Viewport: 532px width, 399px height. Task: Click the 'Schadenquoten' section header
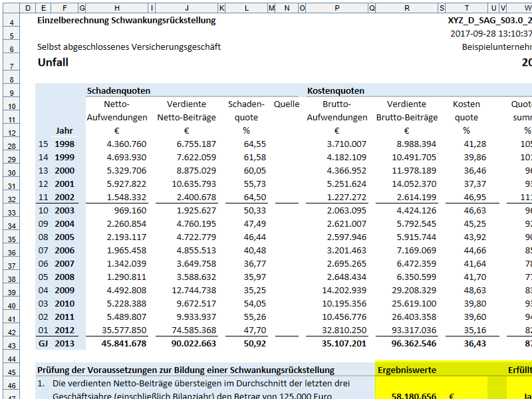(118, 91)
